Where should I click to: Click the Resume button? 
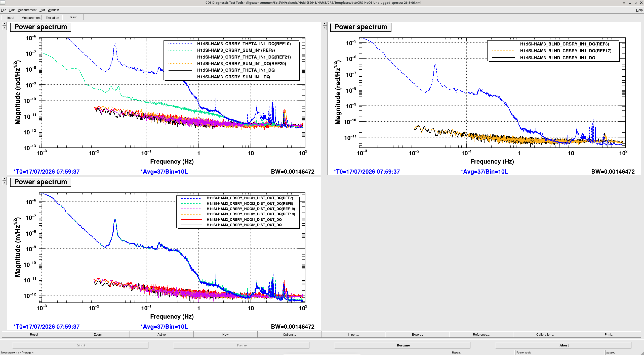pos(403,345)
